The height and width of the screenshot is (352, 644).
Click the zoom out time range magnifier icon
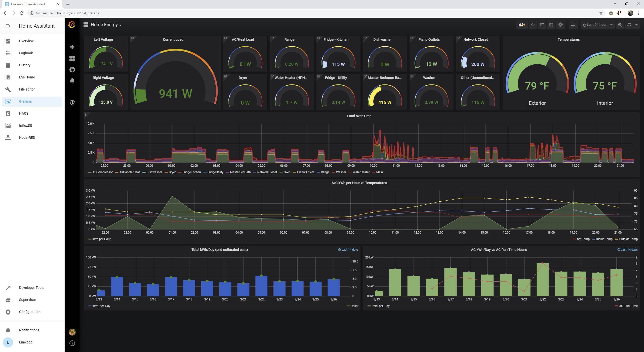[x=620, y=25]
